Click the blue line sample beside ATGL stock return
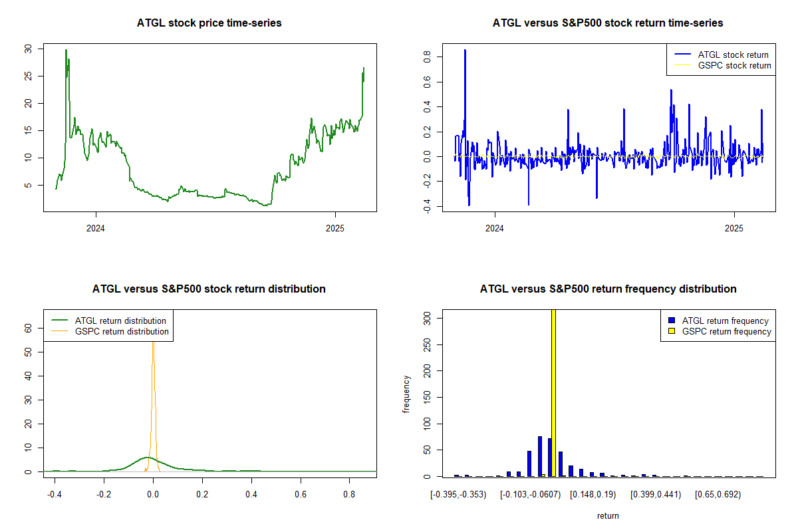 coord(682,55)
